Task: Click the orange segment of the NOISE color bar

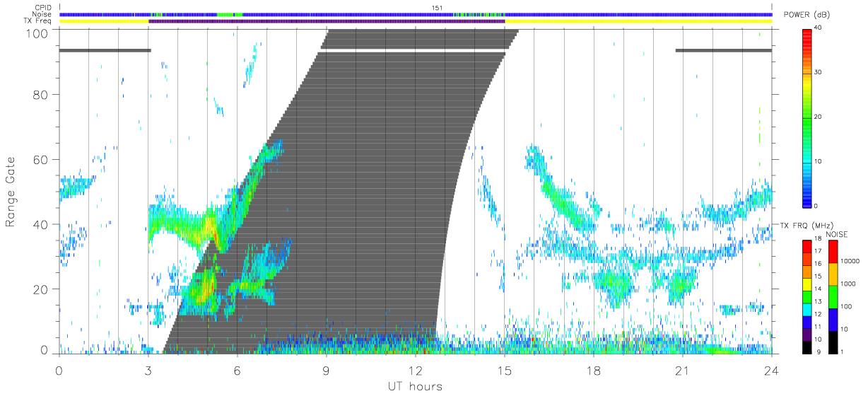Action: (833, 274)
